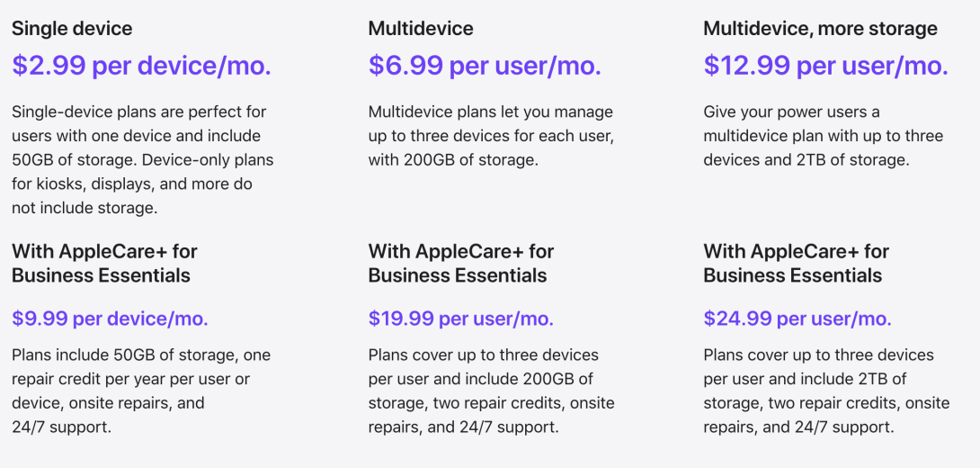The height and width of the screenshot is (468, 980).
Task: Click the Single device plan heading
Action: [72, 29]
